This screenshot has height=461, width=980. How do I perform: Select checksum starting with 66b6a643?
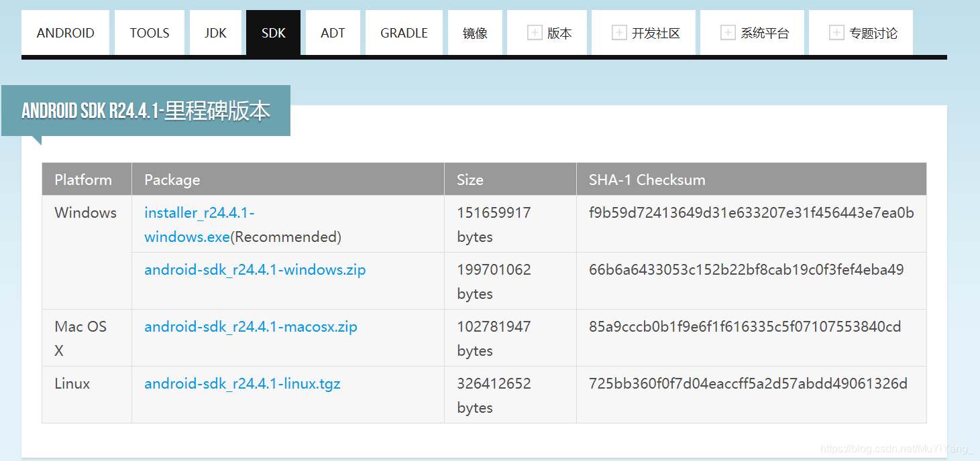coord(747,269)
